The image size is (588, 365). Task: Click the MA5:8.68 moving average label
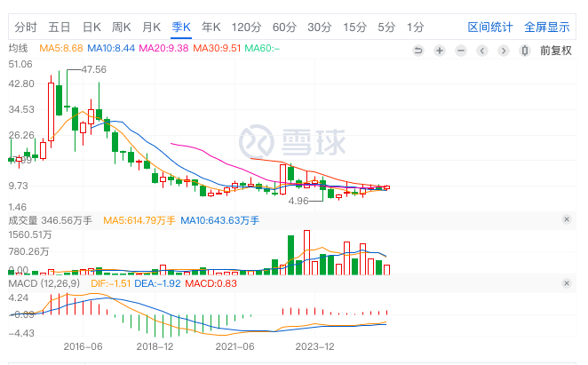(x=60, y=48)
